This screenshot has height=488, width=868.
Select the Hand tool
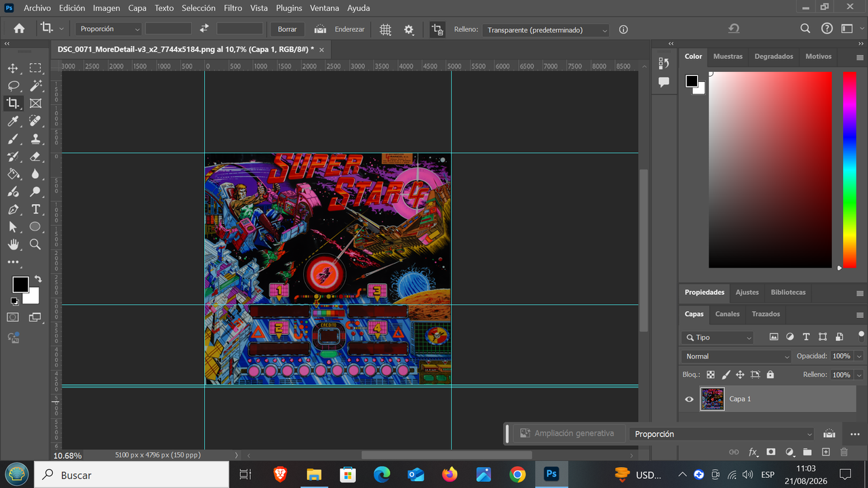(x=13, y=244)
